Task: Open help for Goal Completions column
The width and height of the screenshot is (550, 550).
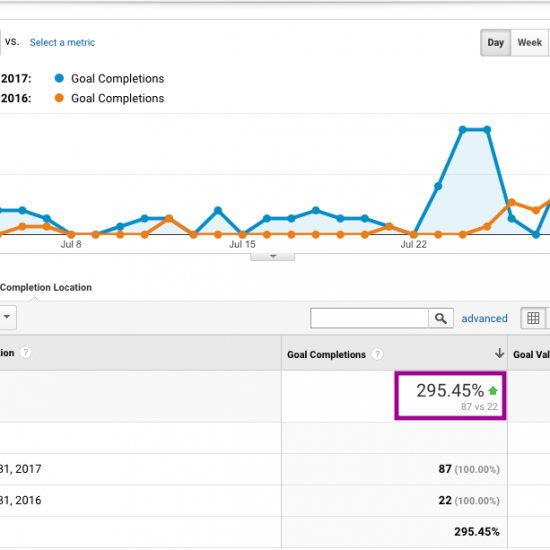Action: point(377,354)
